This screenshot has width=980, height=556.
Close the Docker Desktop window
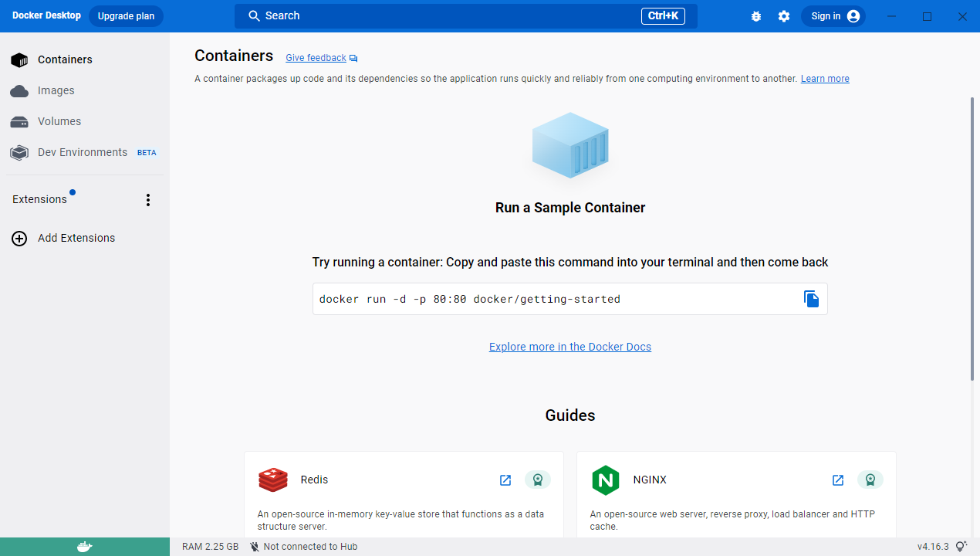[x=962, y=16]
